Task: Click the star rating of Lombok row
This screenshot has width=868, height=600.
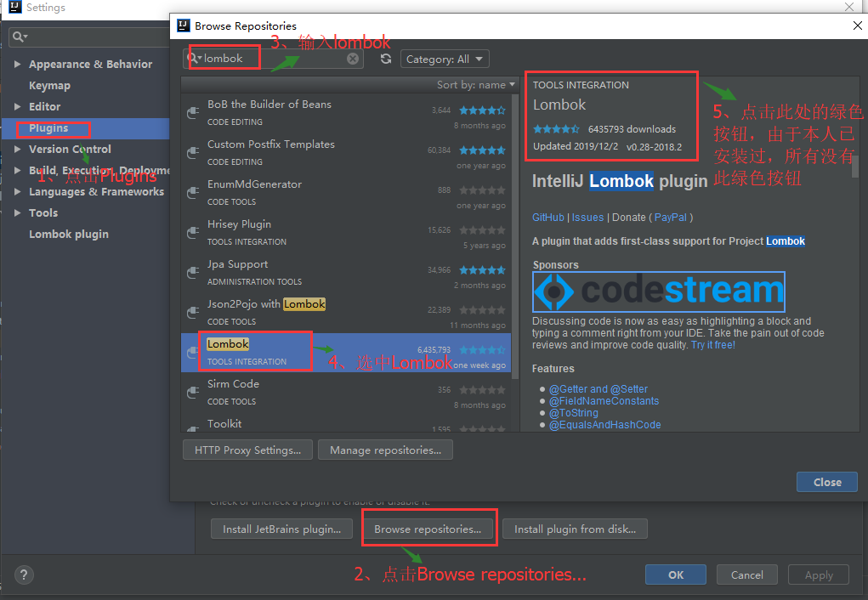Action: [x=482, y=350]
